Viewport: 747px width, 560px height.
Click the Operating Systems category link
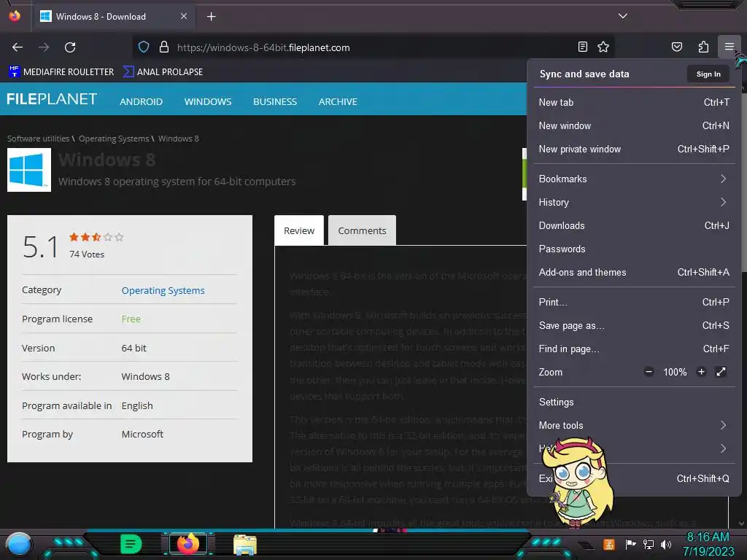[163, 290]
